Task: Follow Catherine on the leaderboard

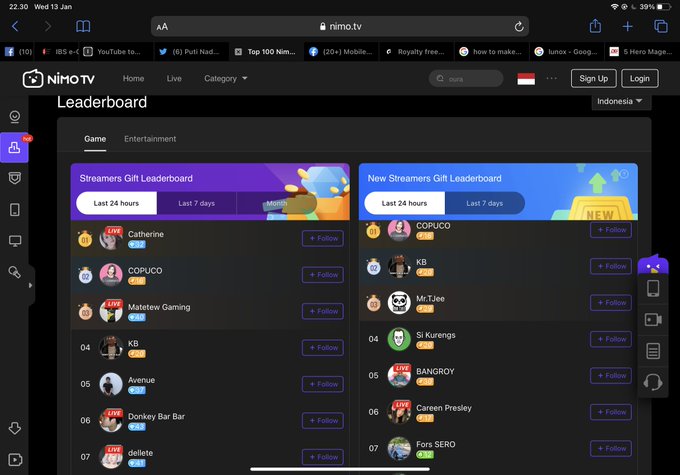Action: [x=323, y=238]
